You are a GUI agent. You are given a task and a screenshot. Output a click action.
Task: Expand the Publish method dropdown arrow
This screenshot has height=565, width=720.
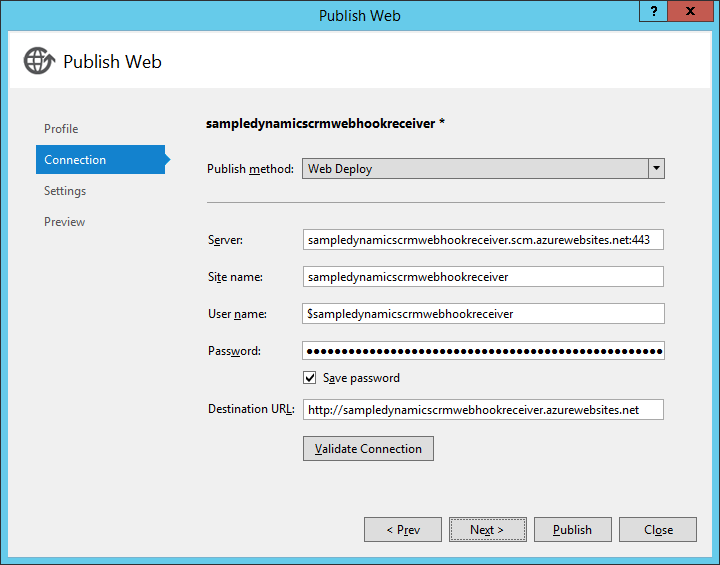(656, 169)
